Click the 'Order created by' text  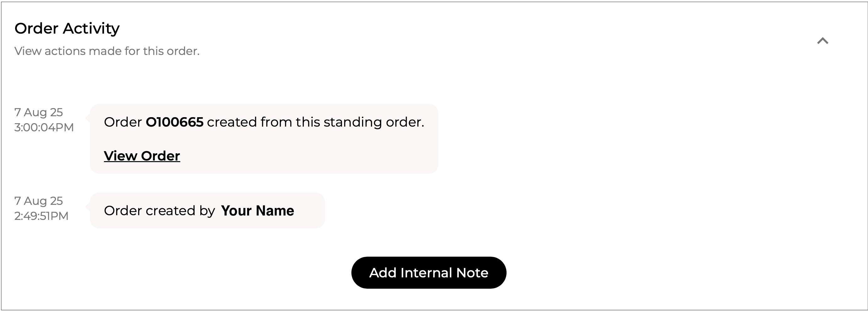tap(160, 210)
